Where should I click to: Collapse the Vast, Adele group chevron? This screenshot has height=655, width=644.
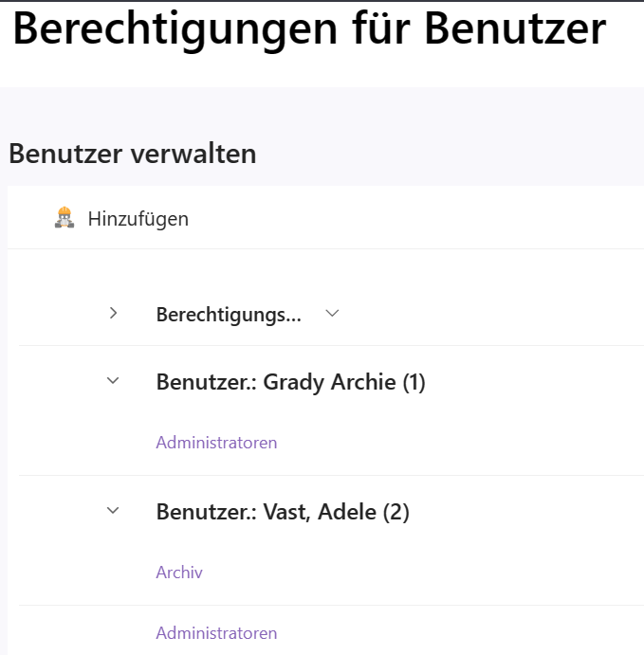pos(113,510)
